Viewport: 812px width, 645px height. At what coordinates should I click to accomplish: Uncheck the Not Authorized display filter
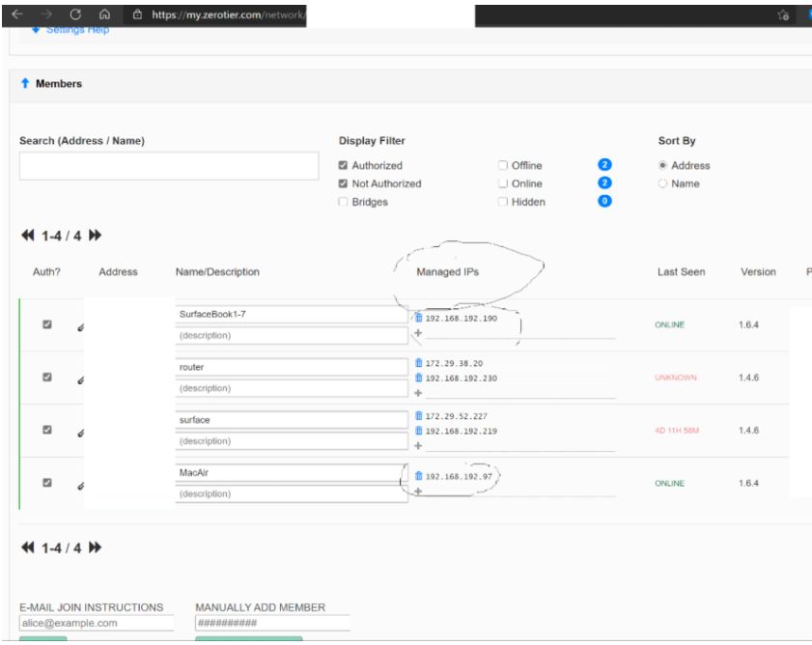point(343,183)
